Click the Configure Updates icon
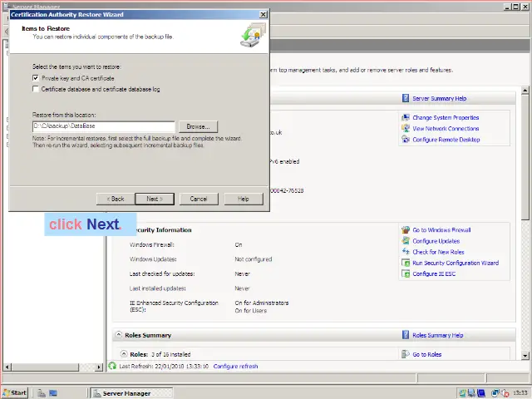Viewport: 532px width, 399px height. click(406, 240)
